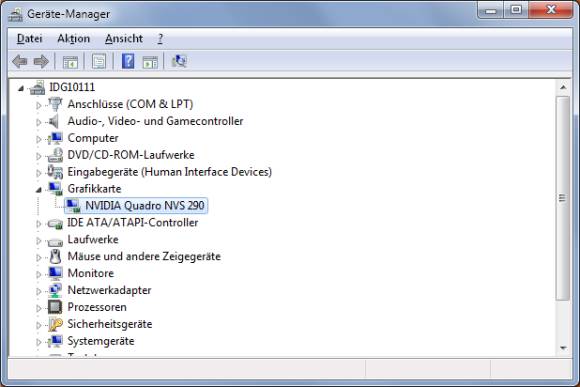The image size is (580, 387).
Task: Select the Netzwerkadapter label
Action: click(109, 290)
